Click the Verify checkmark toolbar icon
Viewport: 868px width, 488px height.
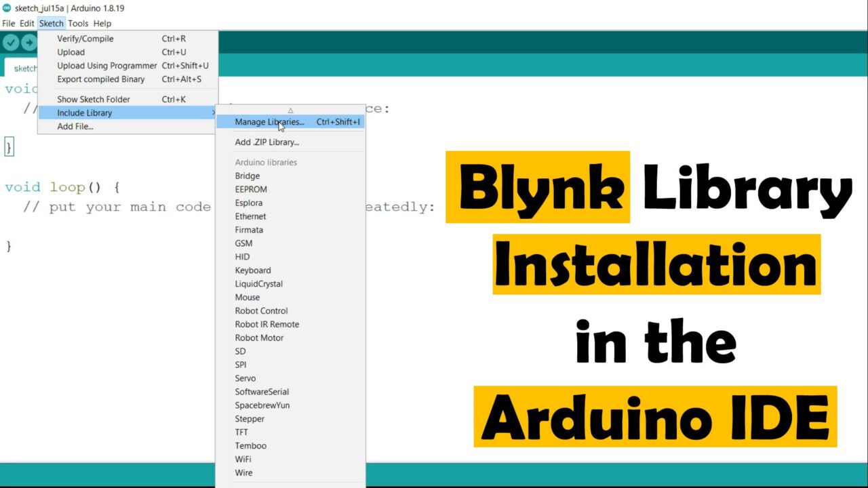11,43
